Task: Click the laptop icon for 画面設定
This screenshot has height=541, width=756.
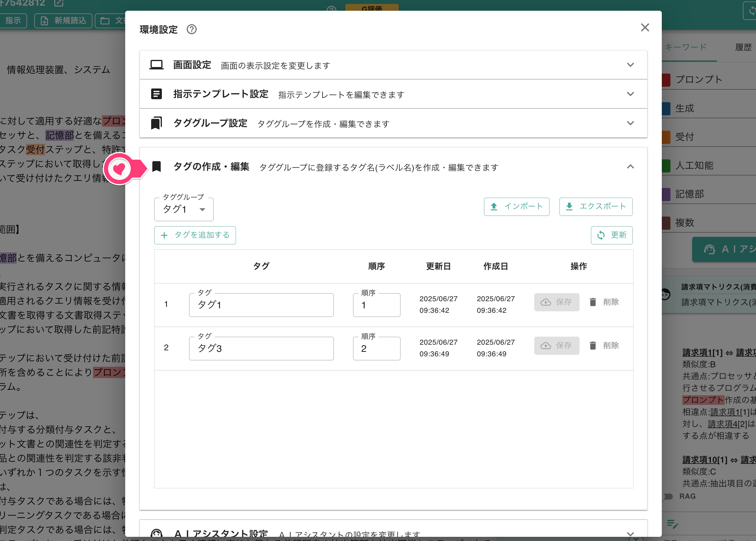Action: click(x=156, y=65)
